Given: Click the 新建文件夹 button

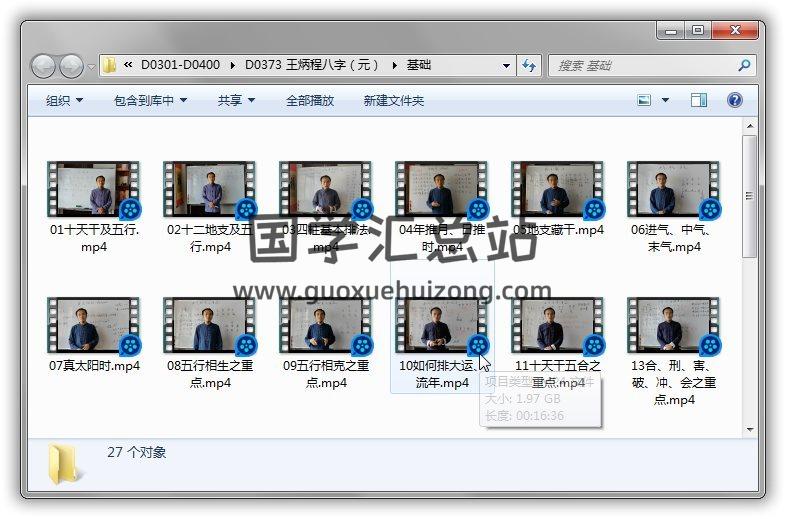Looking at the screenshot, I should [x=393, y=100].
